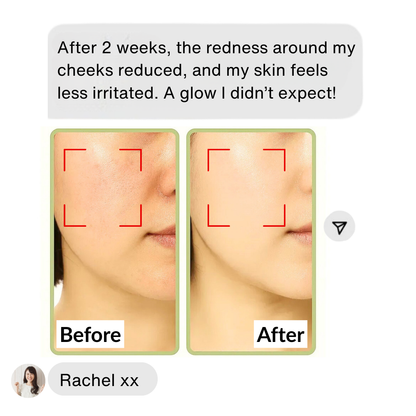416x416 pixels.
Task: Open the After photo thumbnail
Action: pyautogui.click(x=251, y=241)
